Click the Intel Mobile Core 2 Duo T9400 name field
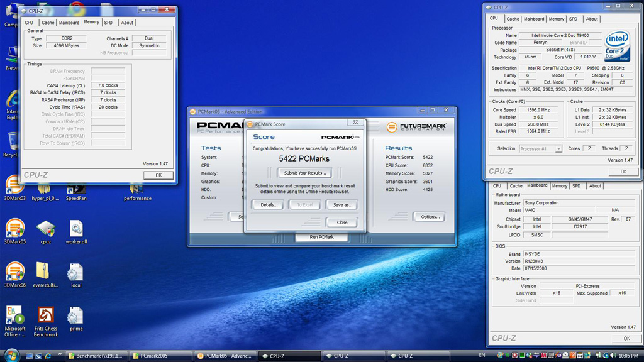Viewport: 644px width, 362px height. [560, 36]
